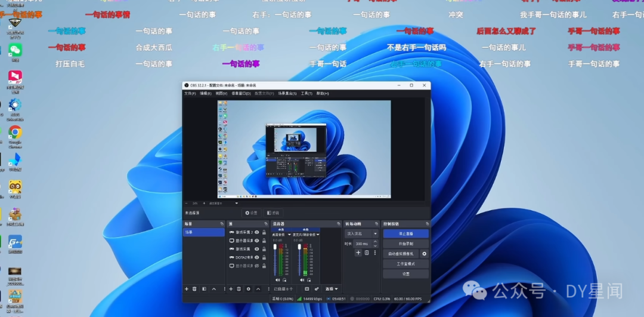Click 开始录制 button to start recording
The width and height of the screenshot is (644, 317).
406,244
